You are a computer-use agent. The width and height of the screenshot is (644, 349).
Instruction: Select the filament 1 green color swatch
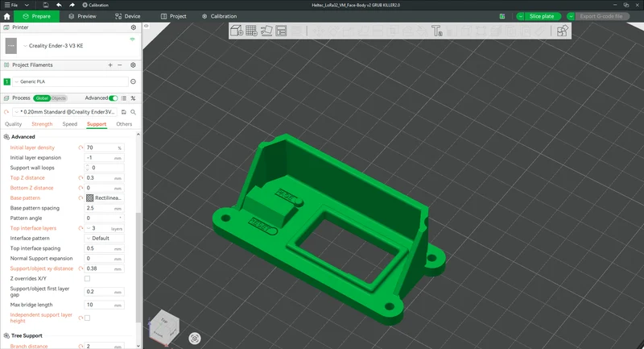point(6,81)
